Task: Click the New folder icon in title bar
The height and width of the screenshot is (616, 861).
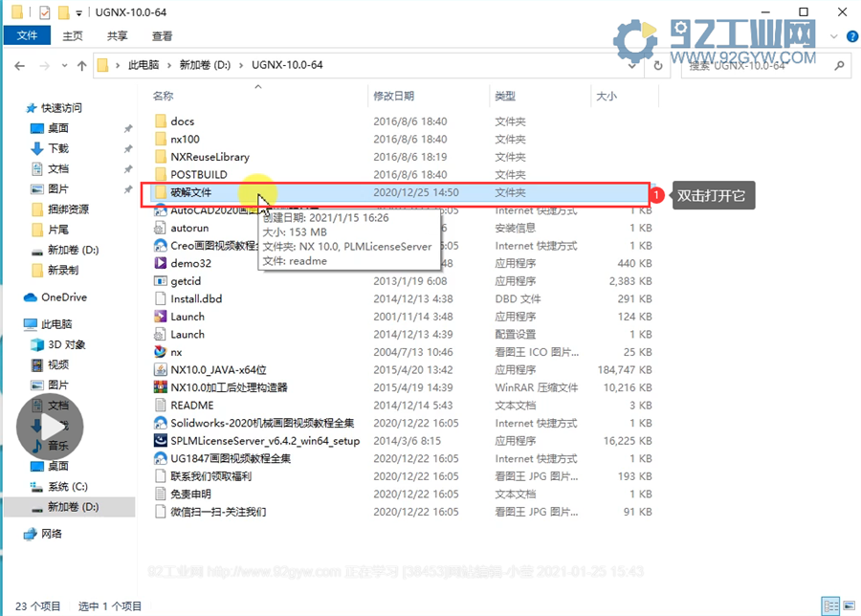Action: 64,12
